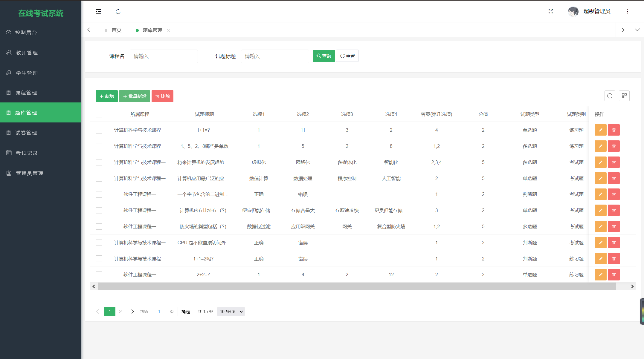644x359 pixels.
Task: Close the 题库管理 tab
Action: [169, 30]
